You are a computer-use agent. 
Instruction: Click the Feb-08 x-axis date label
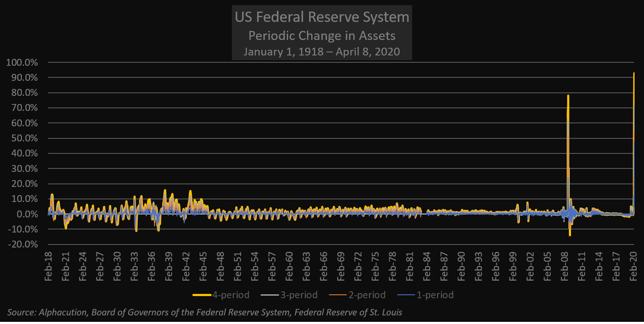pos(564,267)
